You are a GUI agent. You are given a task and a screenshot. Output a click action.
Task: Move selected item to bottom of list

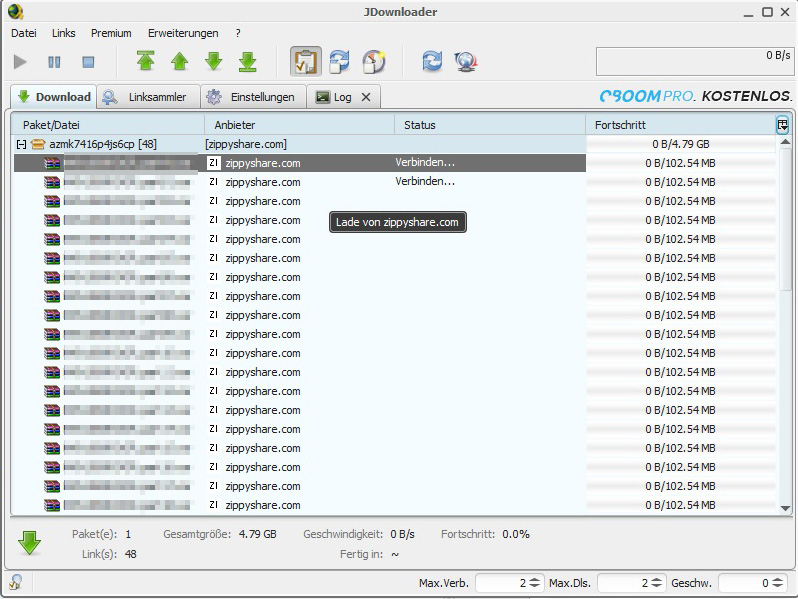248,62
